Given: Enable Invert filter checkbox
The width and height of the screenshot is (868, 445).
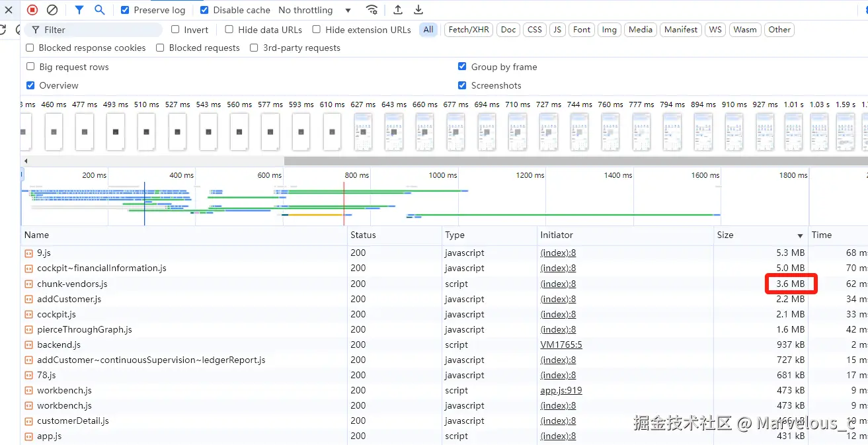Looking at the screenshot, I should (175, 29).
